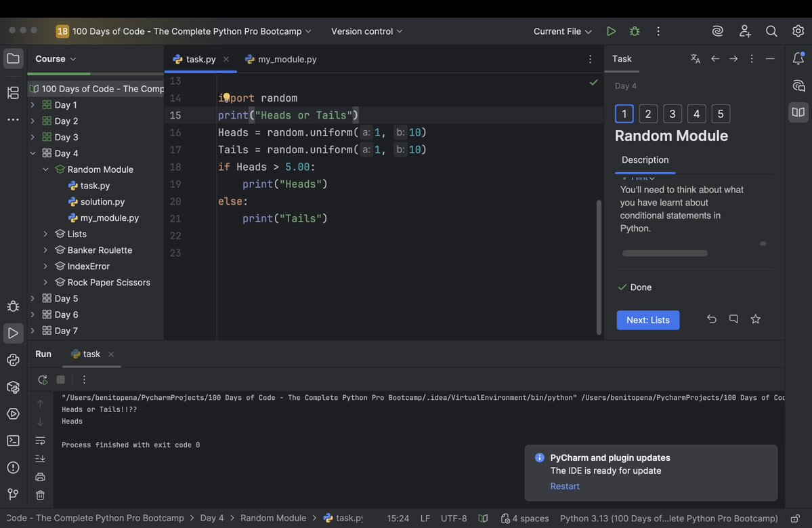
Task: Open the AI Assistant panel
Action: tap(717, 31)
